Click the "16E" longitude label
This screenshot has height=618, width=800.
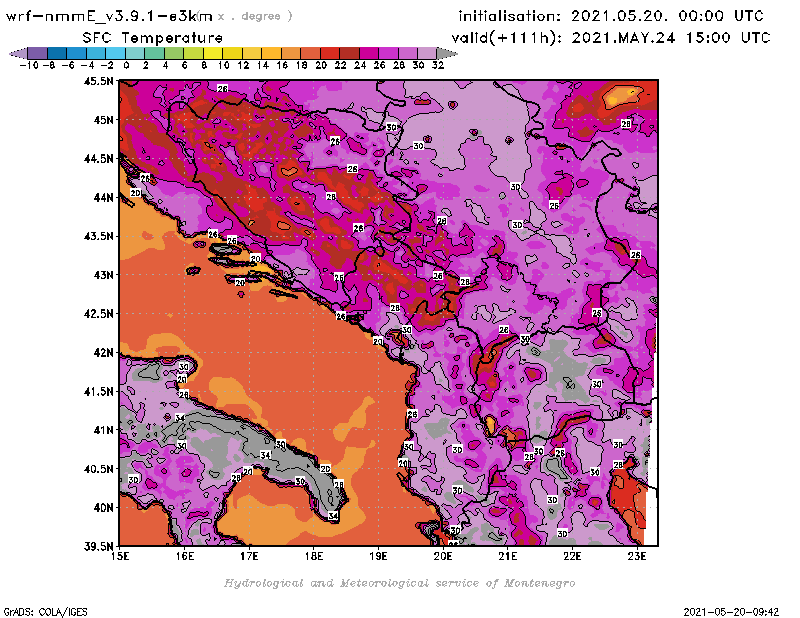(x=185, y=556)
